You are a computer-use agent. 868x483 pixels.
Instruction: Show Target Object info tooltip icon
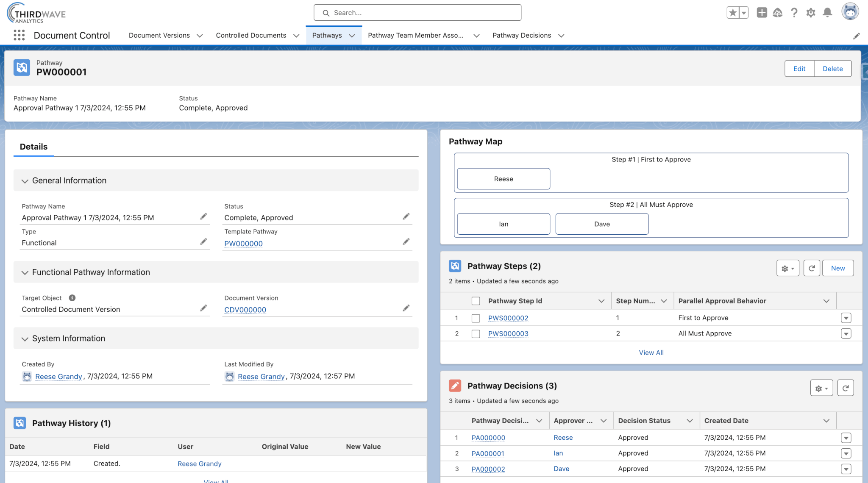[x=72, y=298]
